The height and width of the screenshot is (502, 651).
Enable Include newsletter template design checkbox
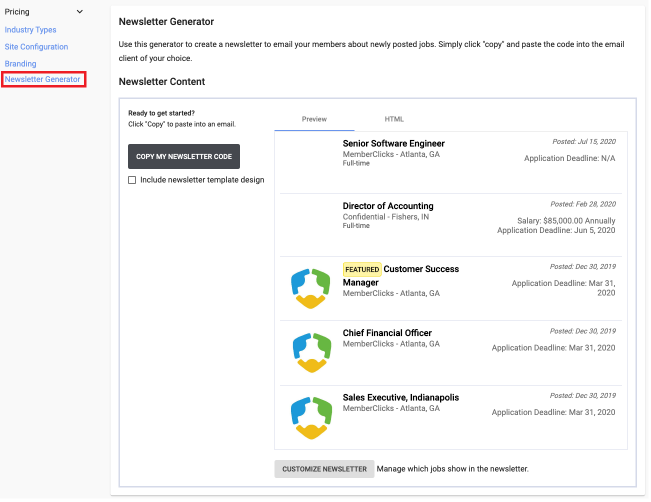click(132, 180)
